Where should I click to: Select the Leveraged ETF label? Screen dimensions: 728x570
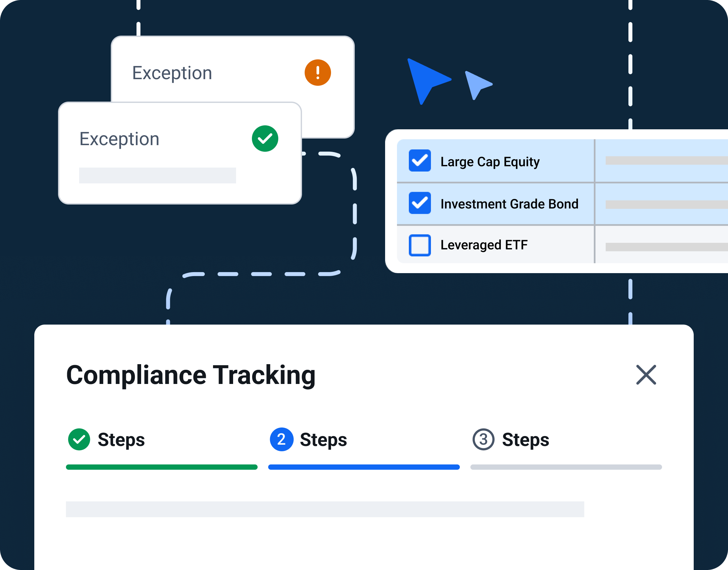click(484, 245)
